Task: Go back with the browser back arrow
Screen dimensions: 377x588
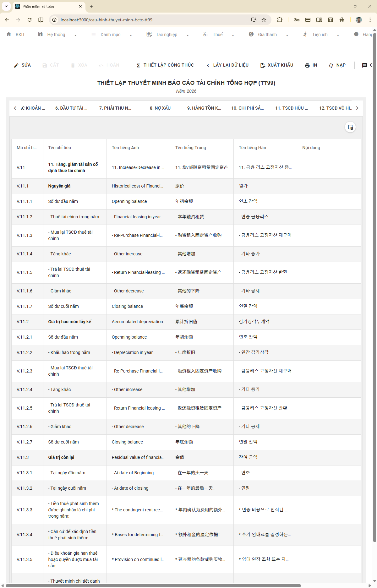Action: point(7,20)
